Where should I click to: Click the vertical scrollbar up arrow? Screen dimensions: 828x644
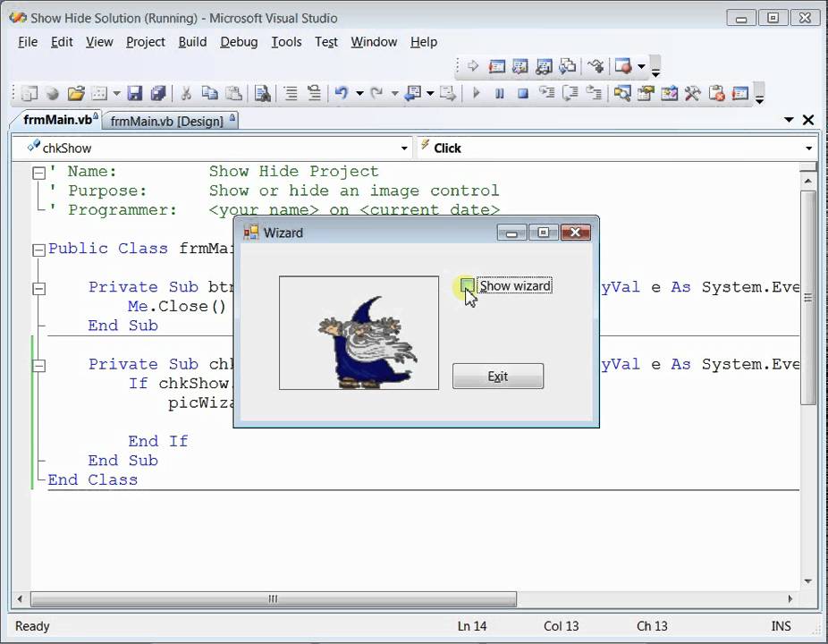[807, 181]
